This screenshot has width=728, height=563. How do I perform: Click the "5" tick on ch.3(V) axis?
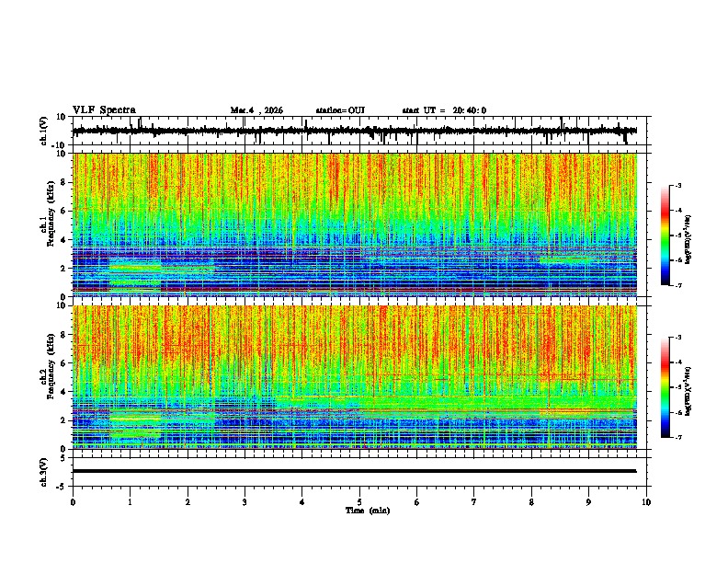(x=63, y=457)
